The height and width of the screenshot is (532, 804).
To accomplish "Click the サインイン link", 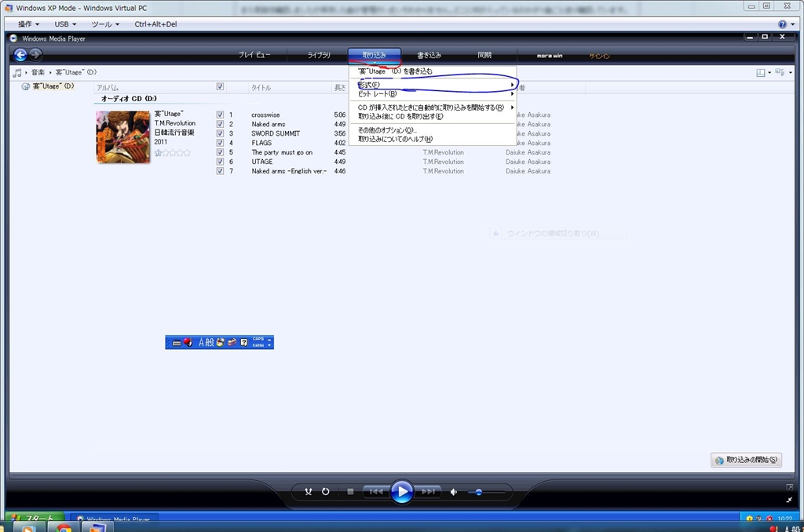I will [x=599, y=56].
